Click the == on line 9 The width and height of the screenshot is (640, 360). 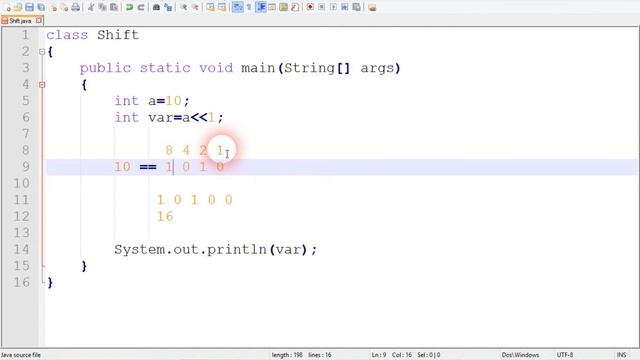point(148,167)
